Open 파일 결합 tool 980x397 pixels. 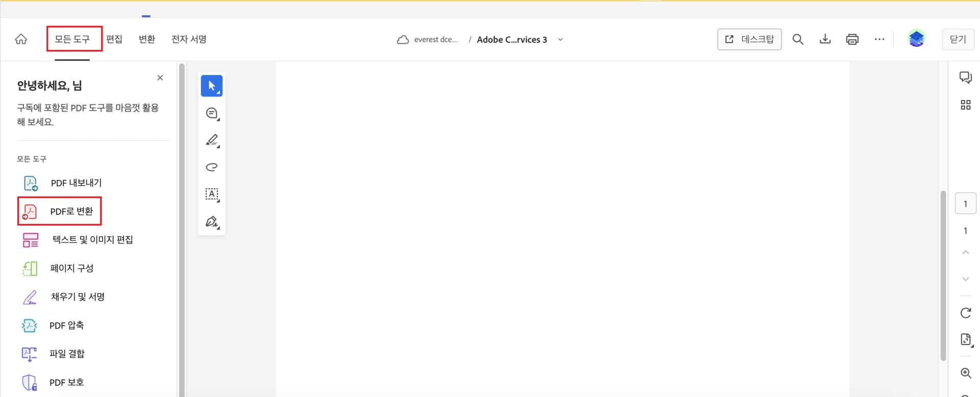(x=53, y=354)
